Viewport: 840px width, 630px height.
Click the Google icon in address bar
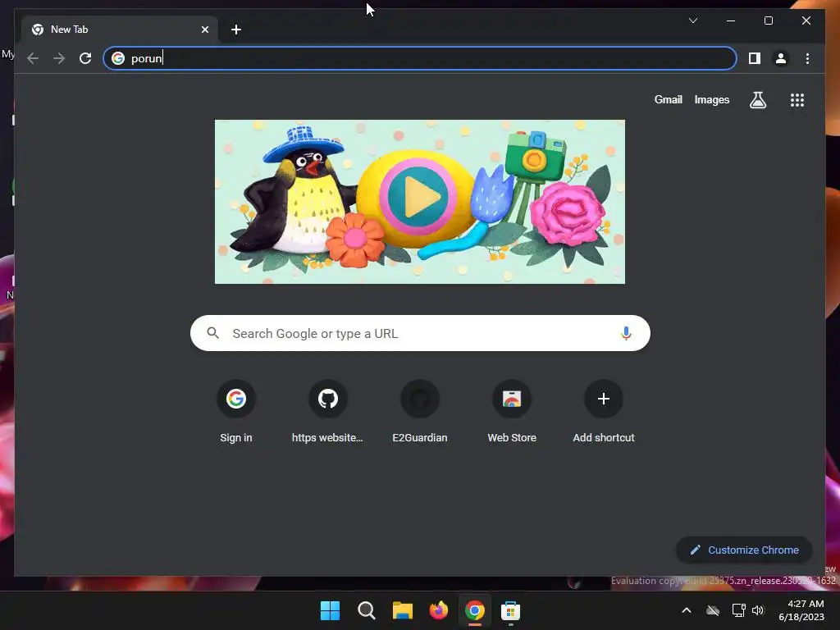pyautogui.click(x=118, y=58)
